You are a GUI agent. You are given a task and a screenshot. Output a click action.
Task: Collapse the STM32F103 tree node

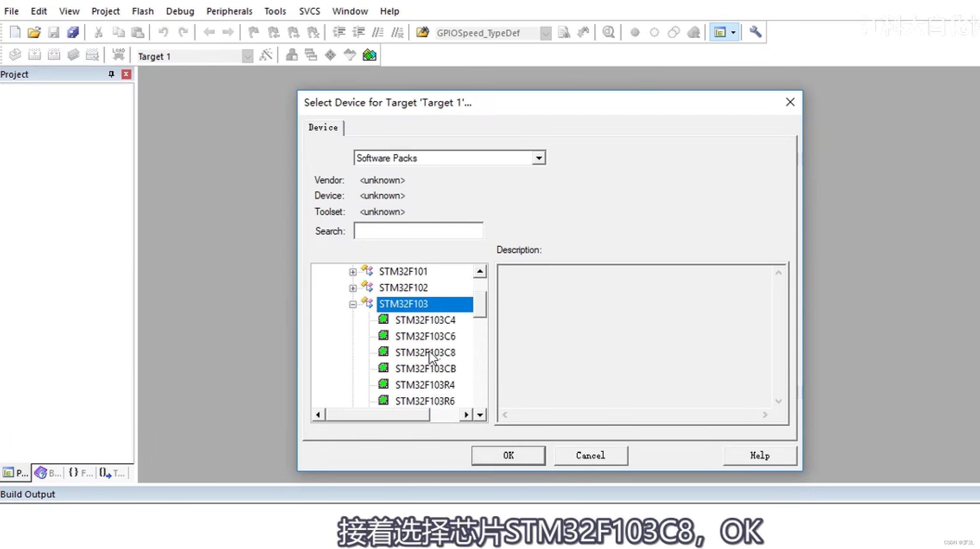(x=353, y=304)
